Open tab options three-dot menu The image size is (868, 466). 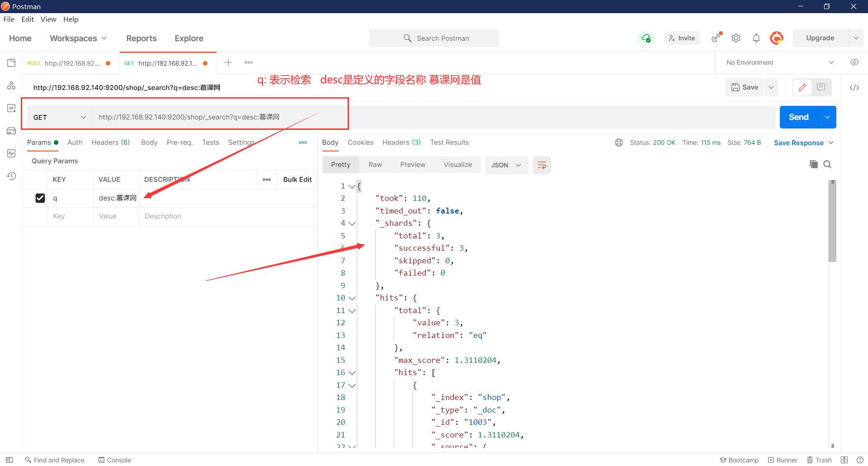249,62
